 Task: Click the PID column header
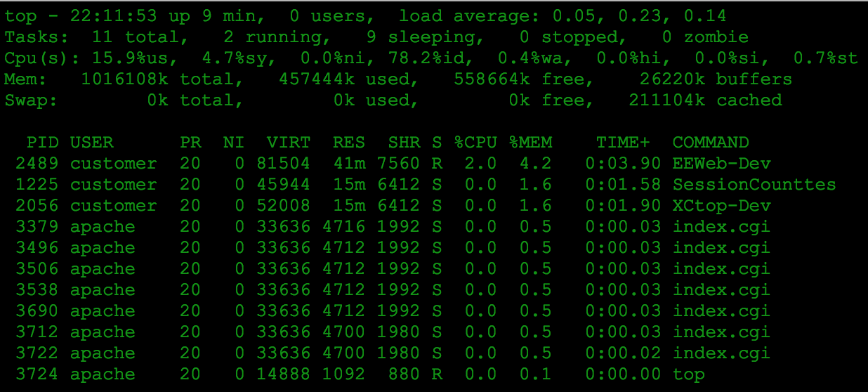43,142
